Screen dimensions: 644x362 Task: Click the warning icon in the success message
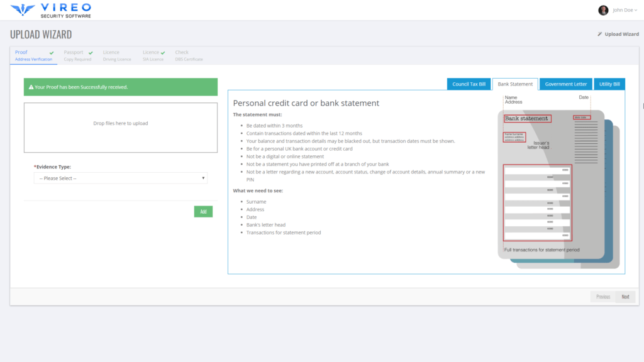pyautogui.click(x=30, y=87)
